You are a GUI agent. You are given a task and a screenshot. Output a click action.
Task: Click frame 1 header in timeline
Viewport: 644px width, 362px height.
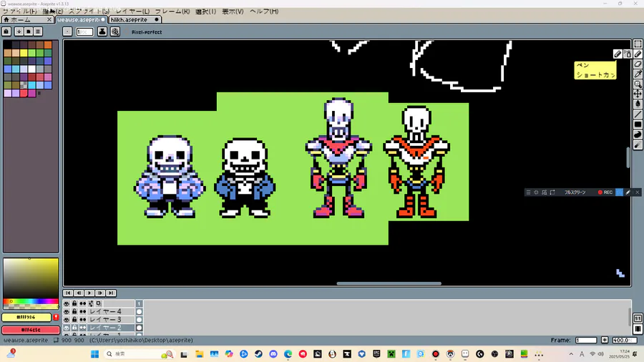140,304
